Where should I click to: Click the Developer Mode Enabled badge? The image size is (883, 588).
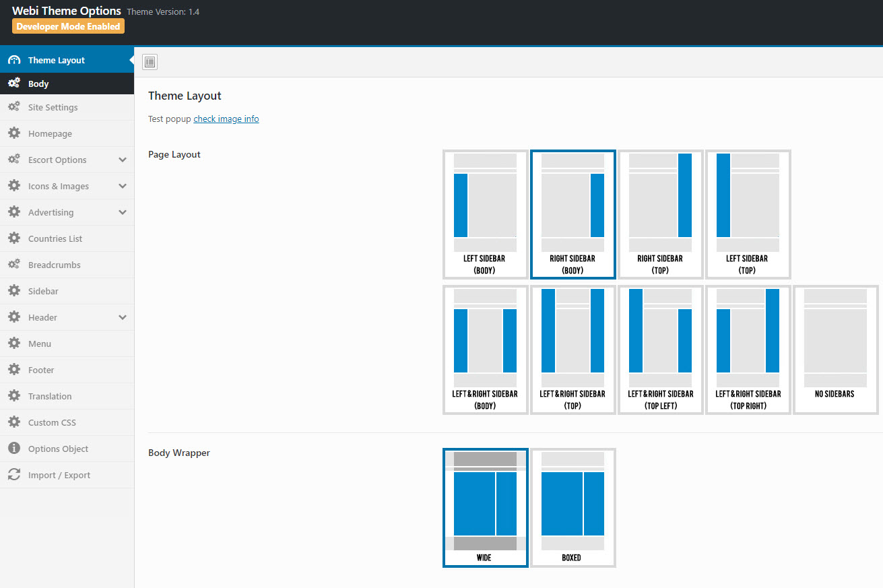tap(68, 26)
